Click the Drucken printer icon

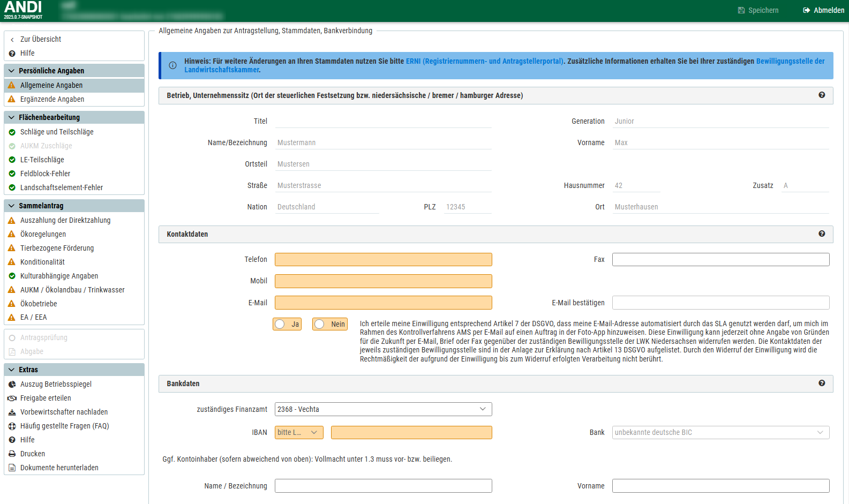[12, 454]
